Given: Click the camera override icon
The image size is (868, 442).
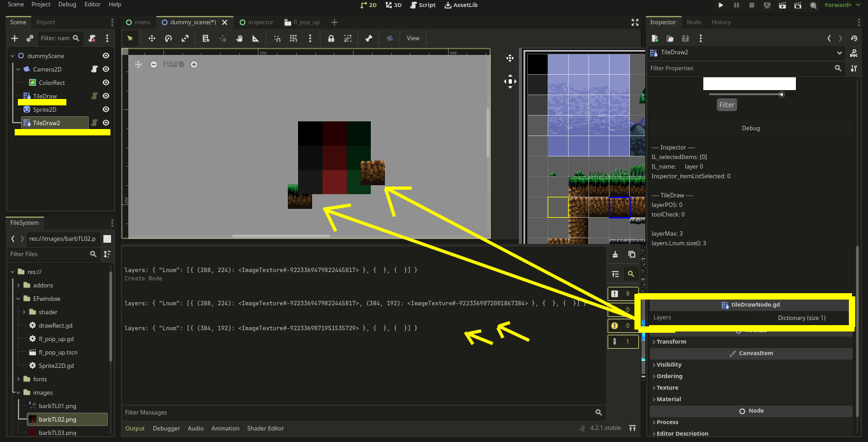Looking at the screenshot, I should click(389, 38).
